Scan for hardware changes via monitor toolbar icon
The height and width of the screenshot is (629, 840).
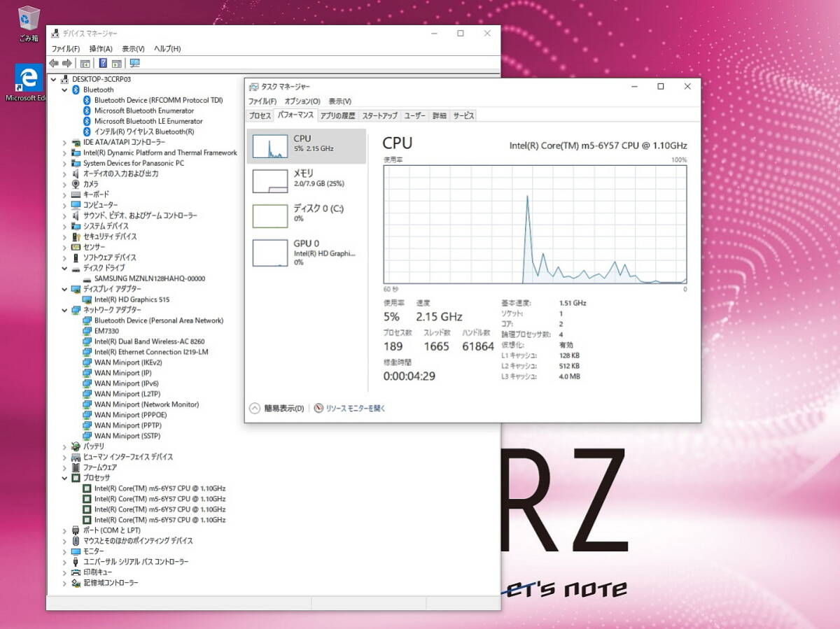coord(134,63)
